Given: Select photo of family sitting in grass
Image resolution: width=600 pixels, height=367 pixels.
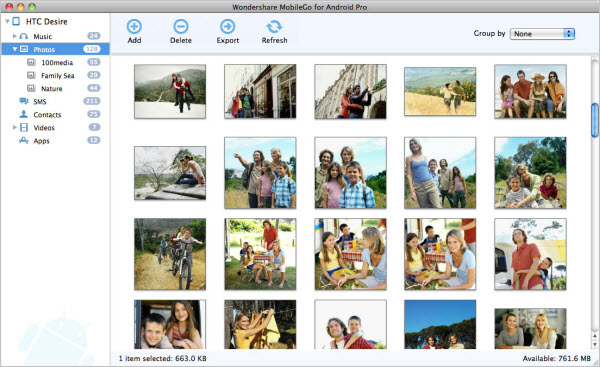Looking at the screenshot, I should 530,173.
